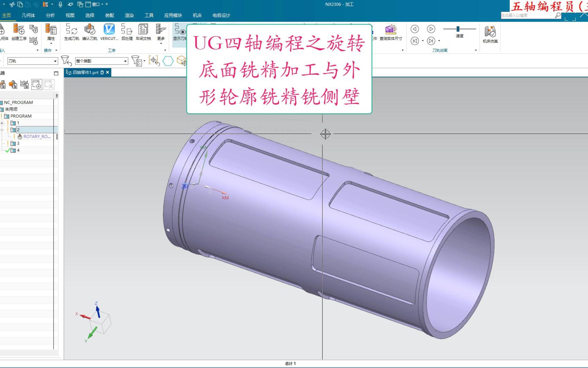Screen dimensions: 588x368
Task: Open the 机床 ribbon tab
Action: tap(197, 15)
